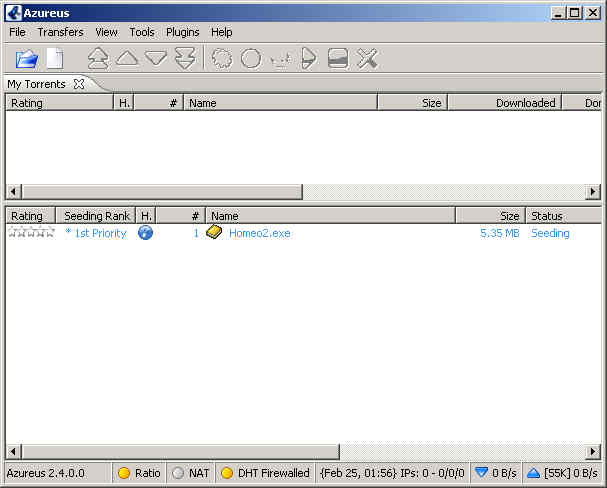The height and width of the screenshot is (488, 607).
Task: Sort seeding list by Seeding Rank header
Action: pyautogui.click(x=96, y=216)
